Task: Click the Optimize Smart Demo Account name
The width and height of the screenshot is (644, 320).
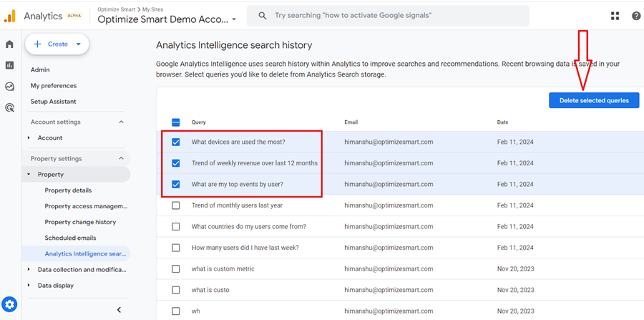Action: coord(162,19)
